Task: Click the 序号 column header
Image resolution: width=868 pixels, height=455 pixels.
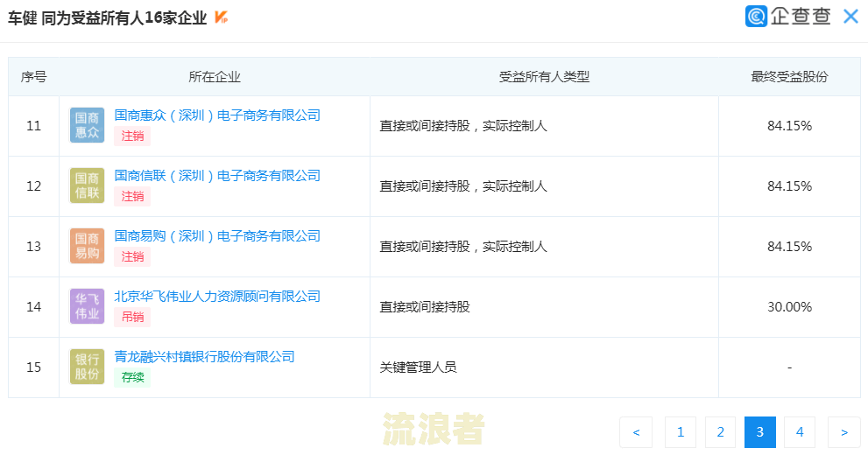Action: point(34,77)
